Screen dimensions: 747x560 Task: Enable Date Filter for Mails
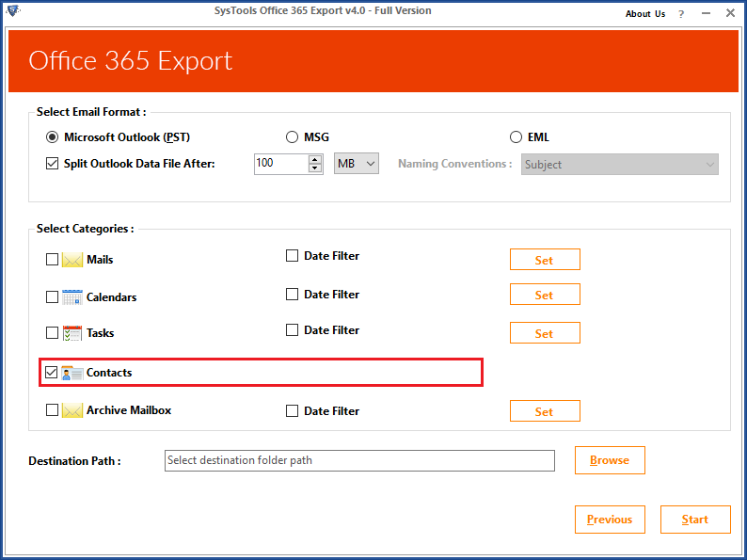pos(292,256)
